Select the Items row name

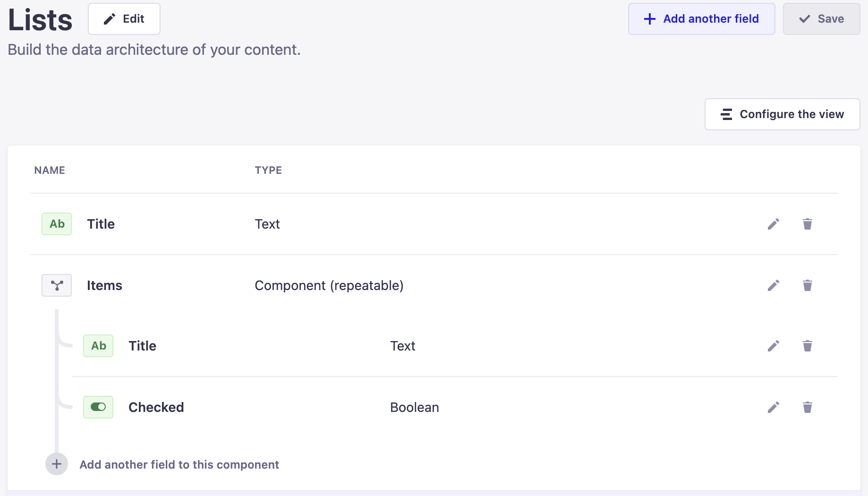[x=104, y=285]
